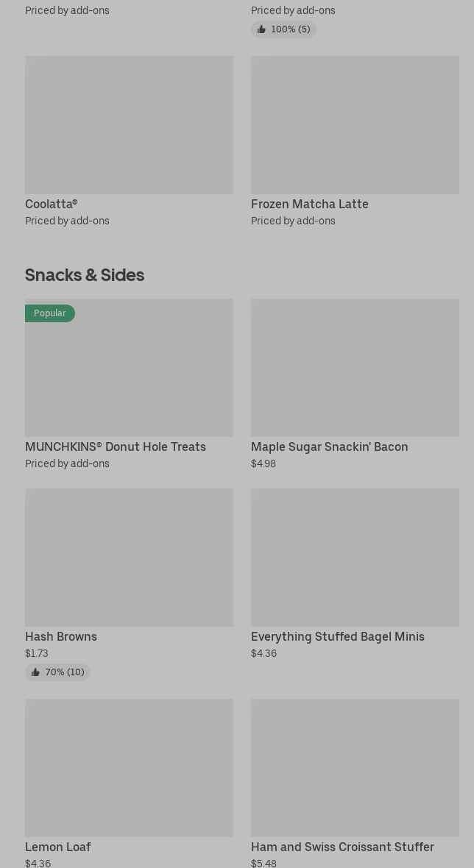This screenshot has width=474, height=868.
Task: Click the thumbs-up icon on Hash Browns rating
Action: tap(35, 672)
